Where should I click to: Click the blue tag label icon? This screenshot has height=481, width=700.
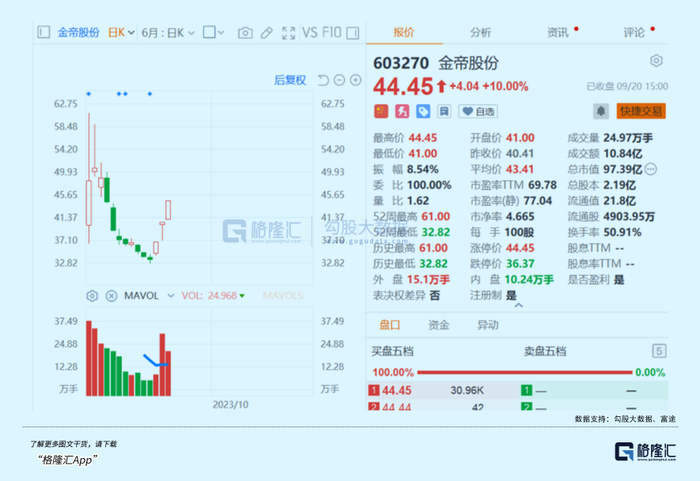click(423, 111)
